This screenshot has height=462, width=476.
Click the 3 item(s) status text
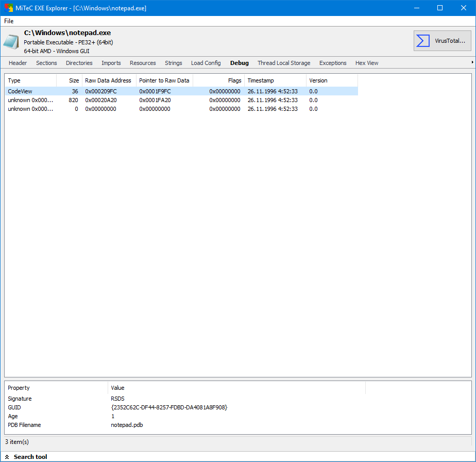17,442
